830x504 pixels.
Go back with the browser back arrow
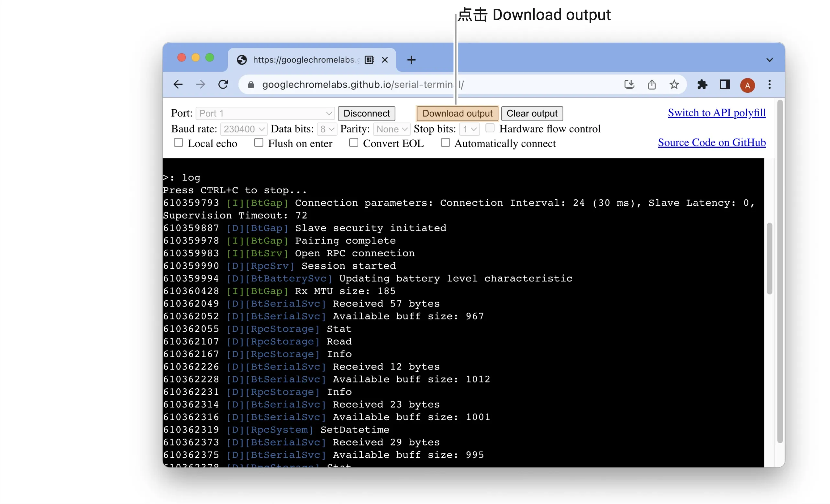[x=178, y=84]
